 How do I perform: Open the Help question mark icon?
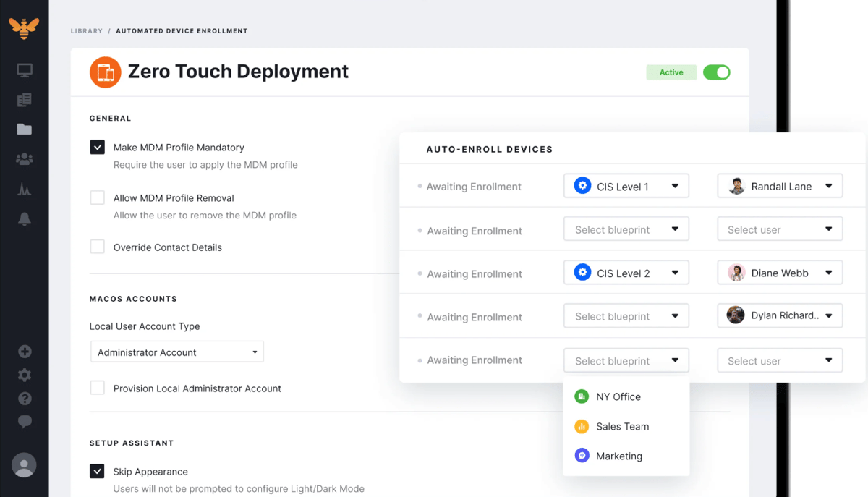pos(25,399)
